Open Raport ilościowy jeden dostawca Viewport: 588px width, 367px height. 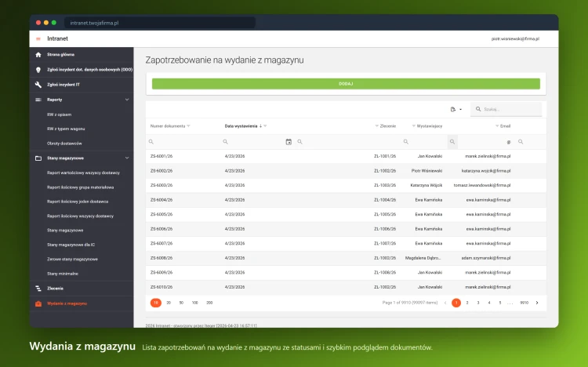78,202
